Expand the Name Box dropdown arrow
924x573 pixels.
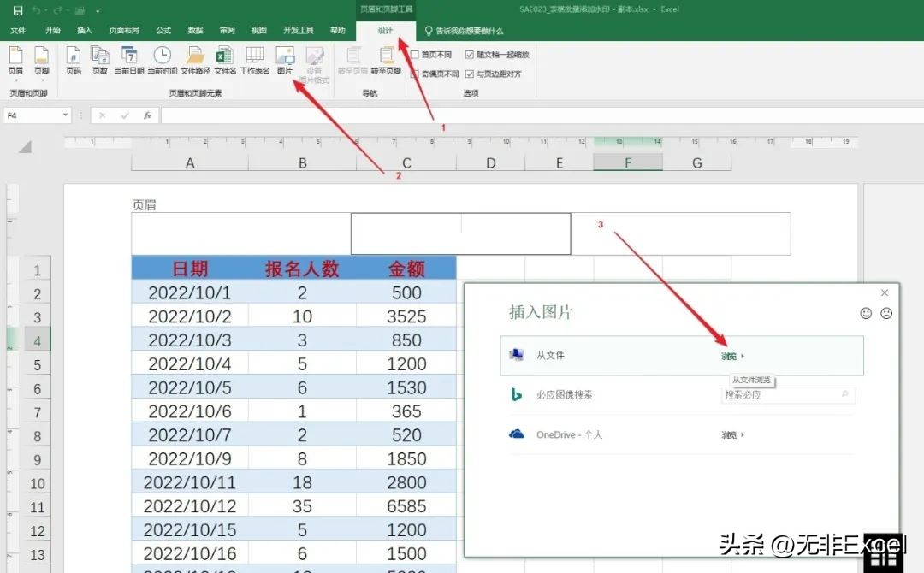click(65, 115)
